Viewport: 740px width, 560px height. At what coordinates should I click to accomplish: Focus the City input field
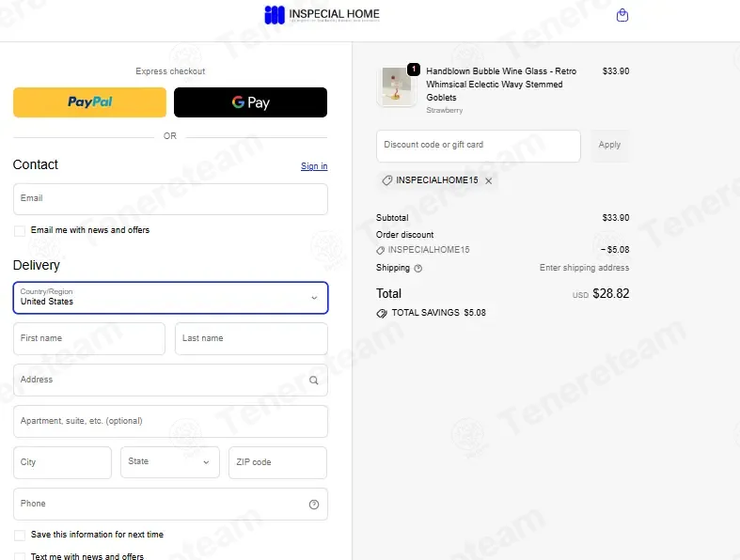click(x=62, y=462)
